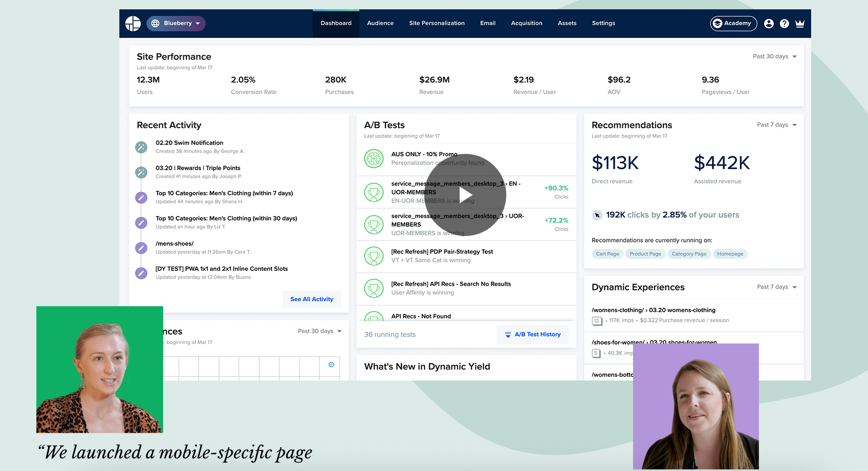Image resolution: width=868 pixels, height=471 pixels.
Task: Click the 02.20 Swim Notification activity icon
Action: [141, 147]
